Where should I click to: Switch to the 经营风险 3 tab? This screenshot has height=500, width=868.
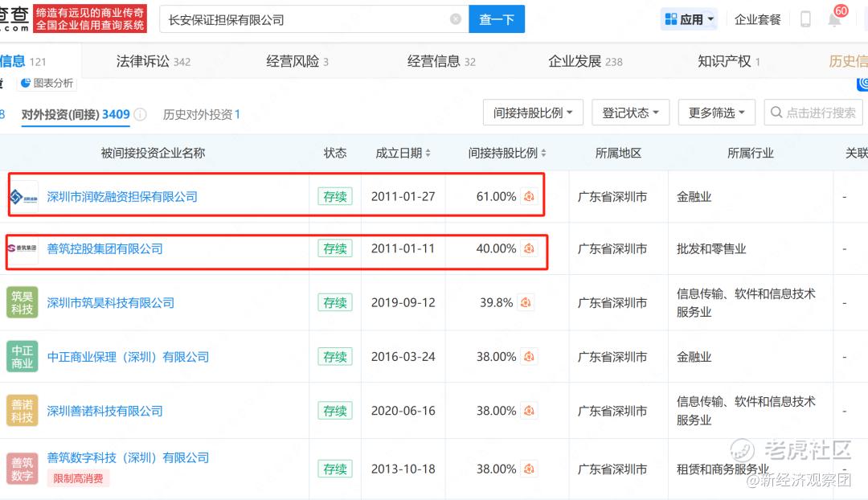(x=297, y=61)
